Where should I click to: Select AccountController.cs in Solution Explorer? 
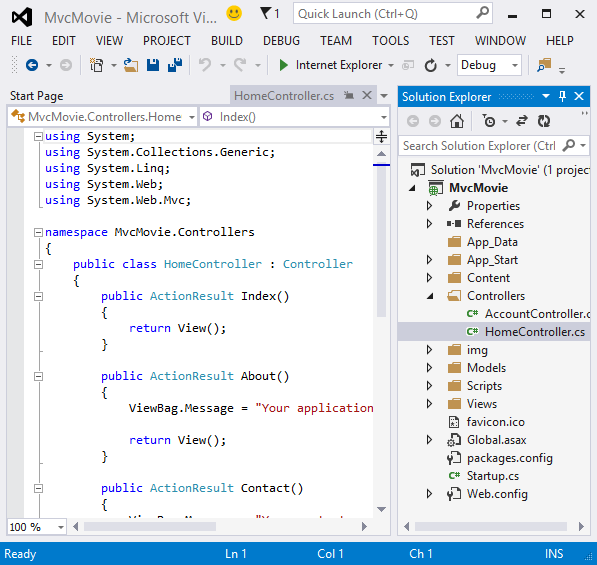click(537, 314)
